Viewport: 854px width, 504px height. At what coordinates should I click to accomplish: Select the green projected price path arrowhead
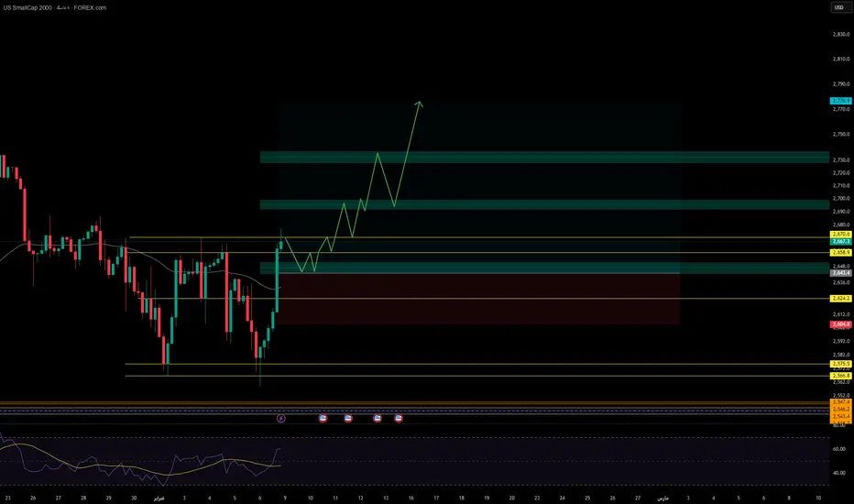click(419, 103)
